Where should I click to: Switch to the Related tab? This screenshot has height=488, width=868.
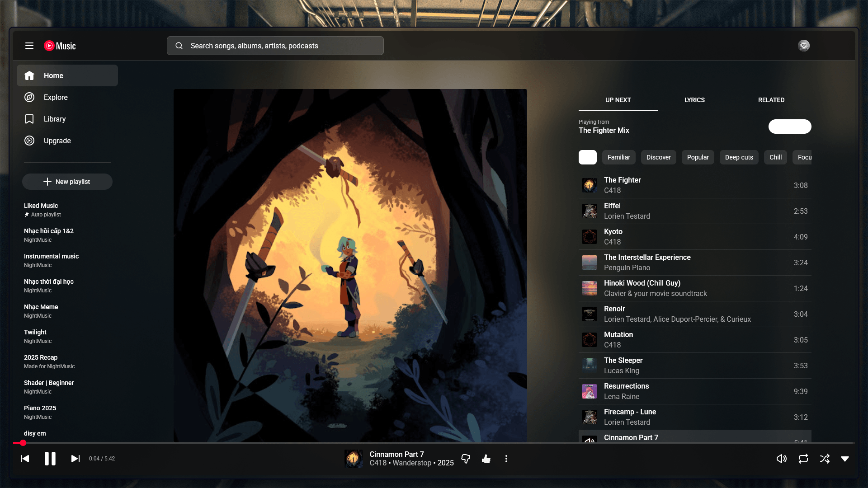click(771, 100)
